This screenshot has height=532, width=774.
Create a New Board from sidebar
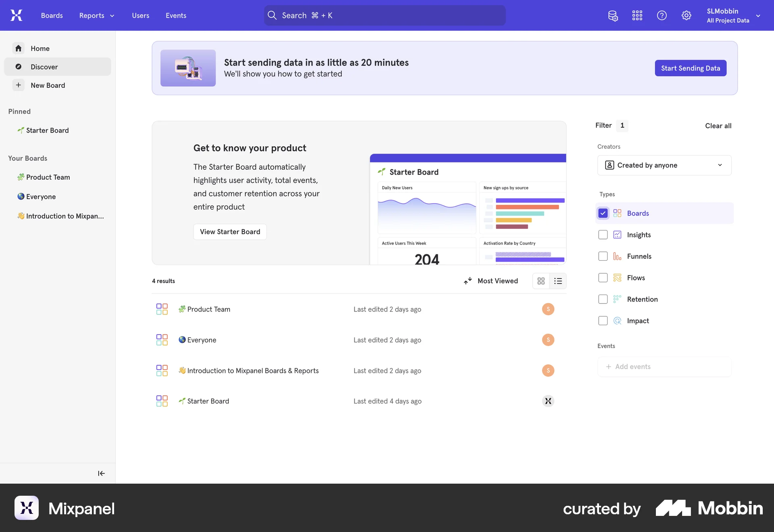click(58, 85)
